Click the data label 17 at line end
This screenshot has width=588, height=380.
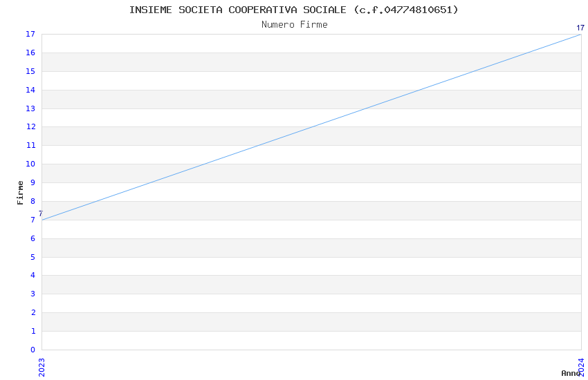580,28
